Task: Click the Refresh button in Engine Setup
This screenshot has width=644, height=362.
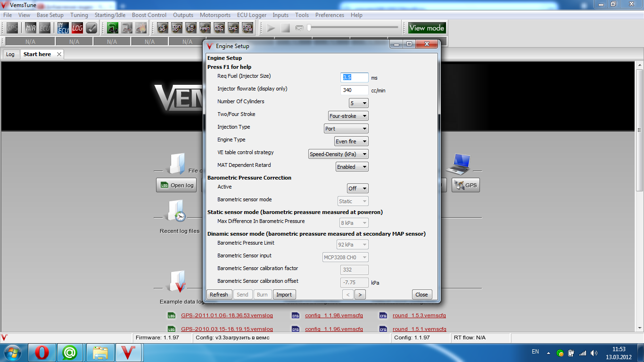Action: pyautogui.click(x=219, y=295)
